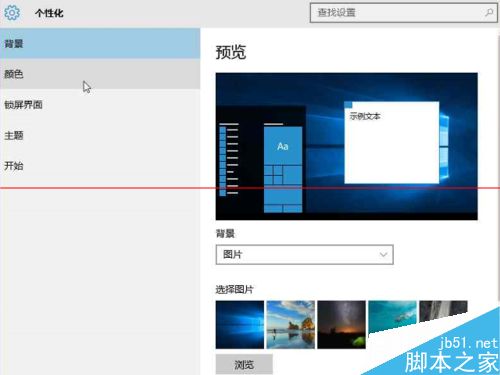Click the search magnifier icon

489,13
